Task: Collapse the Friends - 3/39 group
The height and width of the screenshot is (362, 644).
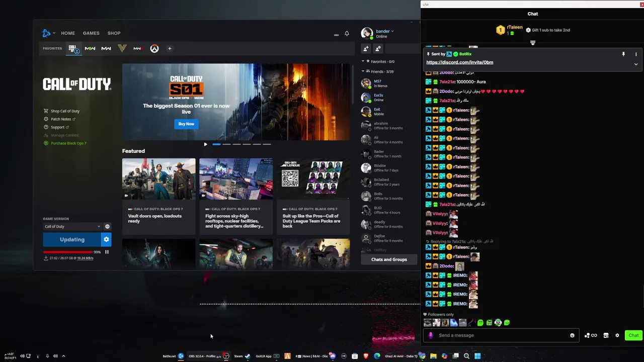Action: tap(363, 71)
